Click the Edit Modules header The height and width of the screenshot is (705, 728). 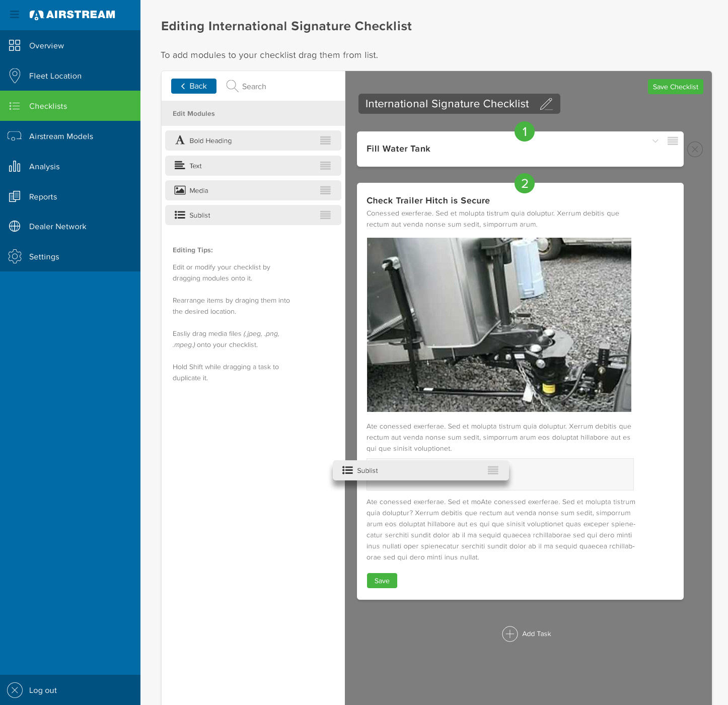pyautogui.click(x=253, y=113)
